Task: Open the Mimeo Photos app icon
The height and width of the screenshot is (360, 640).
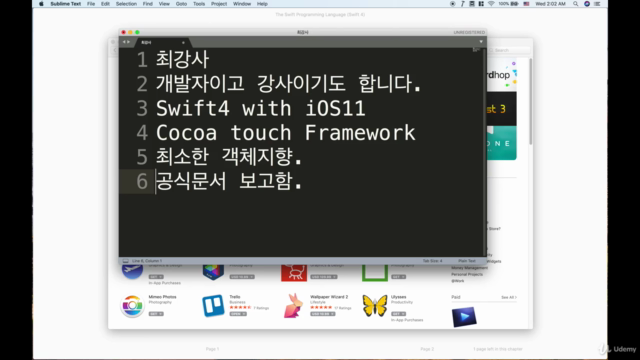Action: (132, 306)
